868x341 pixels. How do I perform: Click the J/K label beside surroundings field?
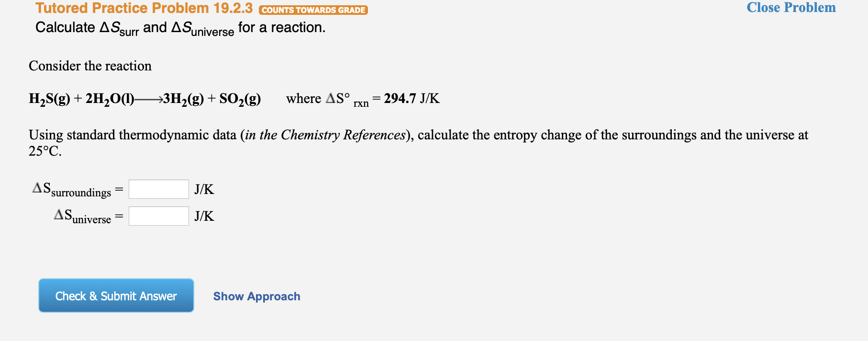tap(203, 189)
